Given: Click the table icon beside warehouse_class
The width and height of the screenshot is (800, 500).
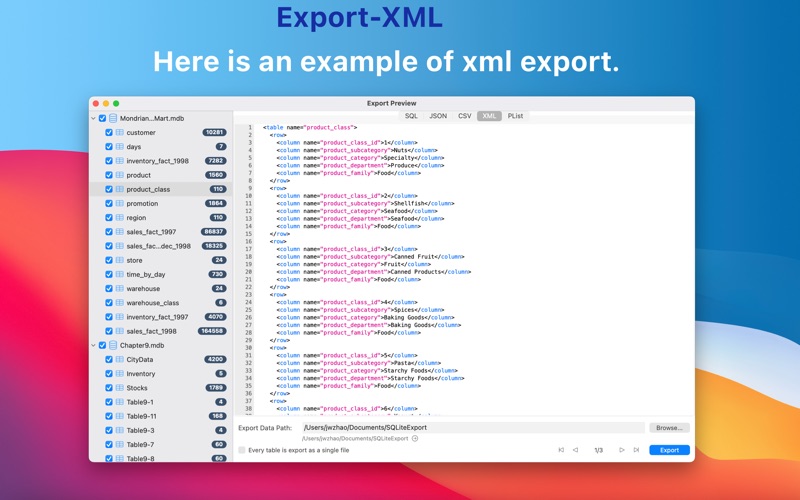Looking at the screenshot, I should [x=119, y=303].
